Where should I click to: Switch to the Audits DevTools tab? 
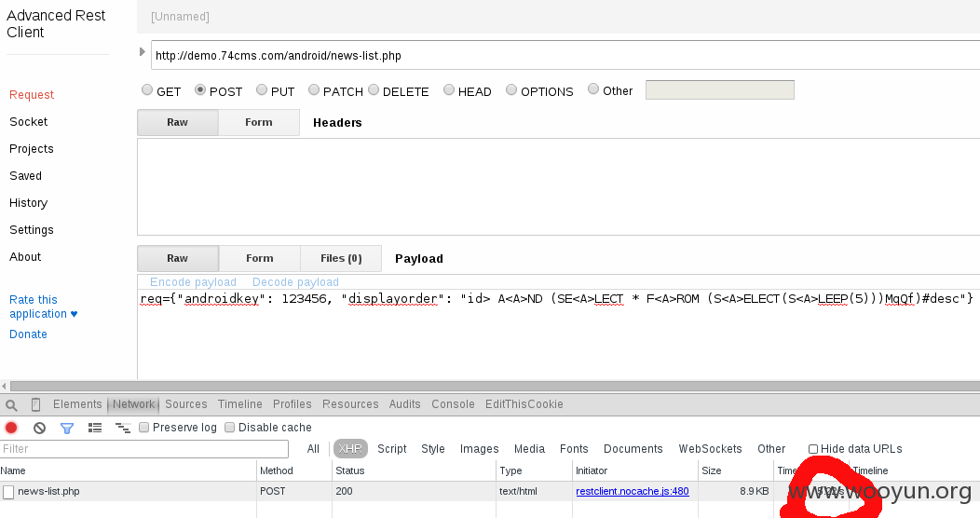[x=405, y=404]
